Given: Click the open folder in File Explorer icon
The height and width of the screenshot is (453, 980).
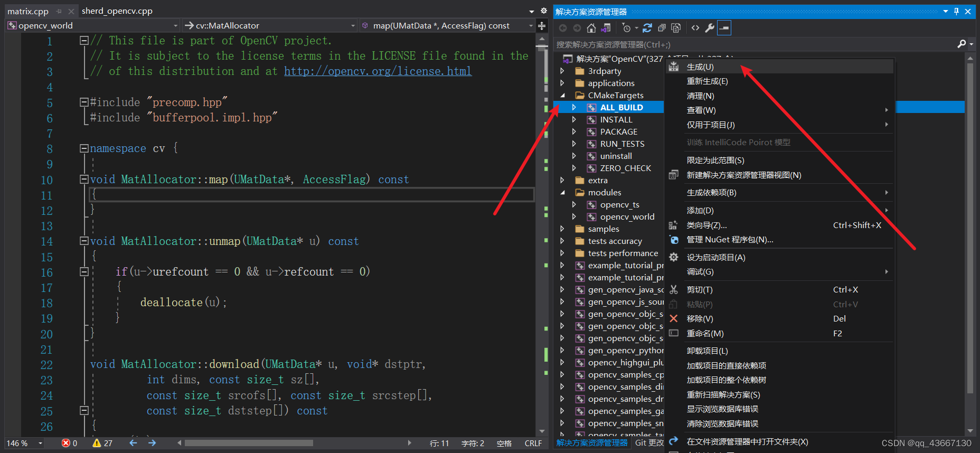Looking at the screenshot, I should (x=674, y=441).
